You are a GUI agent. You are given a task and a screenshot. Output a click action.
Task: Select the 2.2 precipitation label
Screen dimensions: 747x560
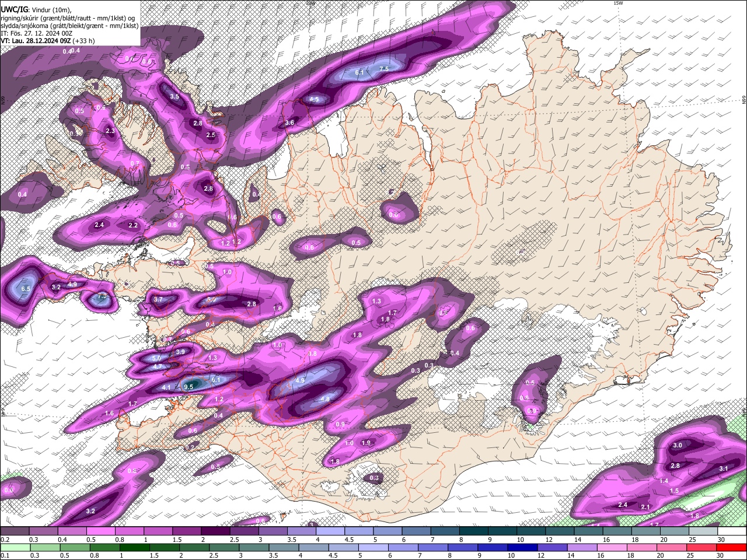tap(133, 225)
